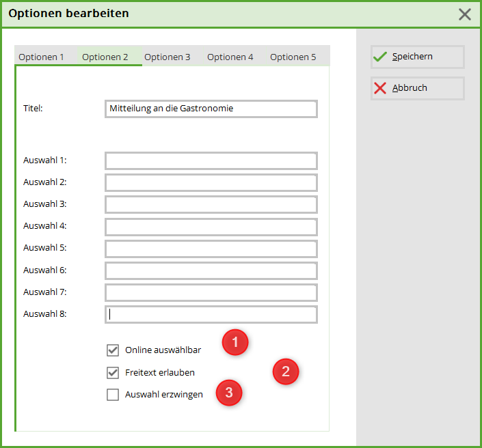Image resolution: width=482 pixels, height=448 pixels.
Task: Open the Optionen 3 tab
Action: click(x=168, y=57)
